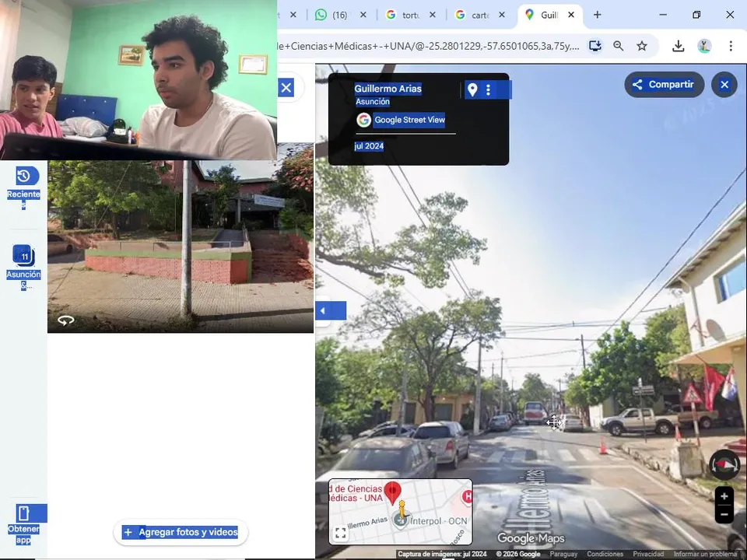Click the Pegman on the minimap
This screenshot has width=747, height=560.
402,510
